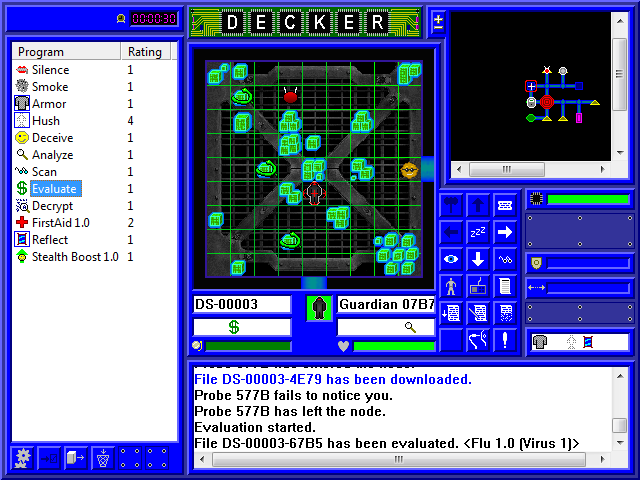Open the character view figure button
640x480 pixels.
click(x=451, y=286)
